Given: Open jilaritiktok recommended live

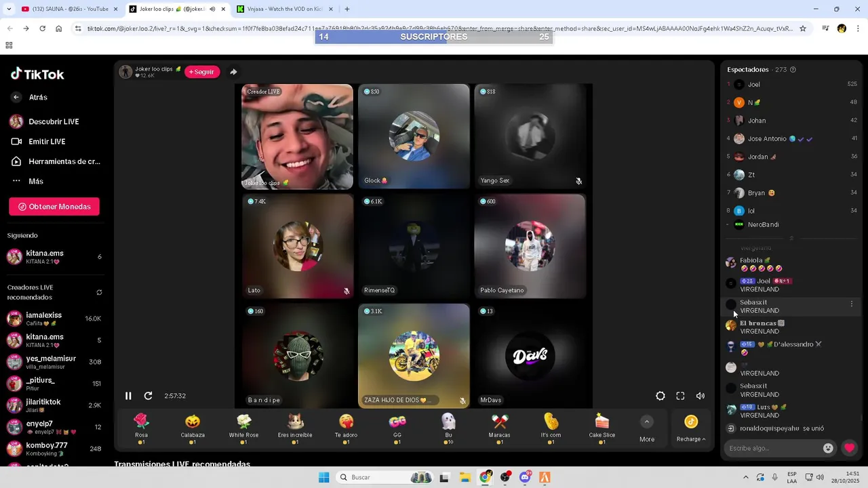Looking at the screenshot, I should click(x=54, y=405).
